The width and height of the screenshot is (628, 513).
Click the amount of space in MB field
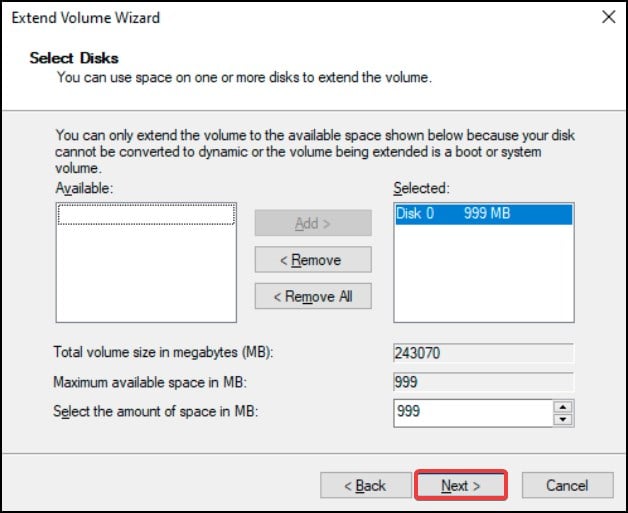[473, 413]
